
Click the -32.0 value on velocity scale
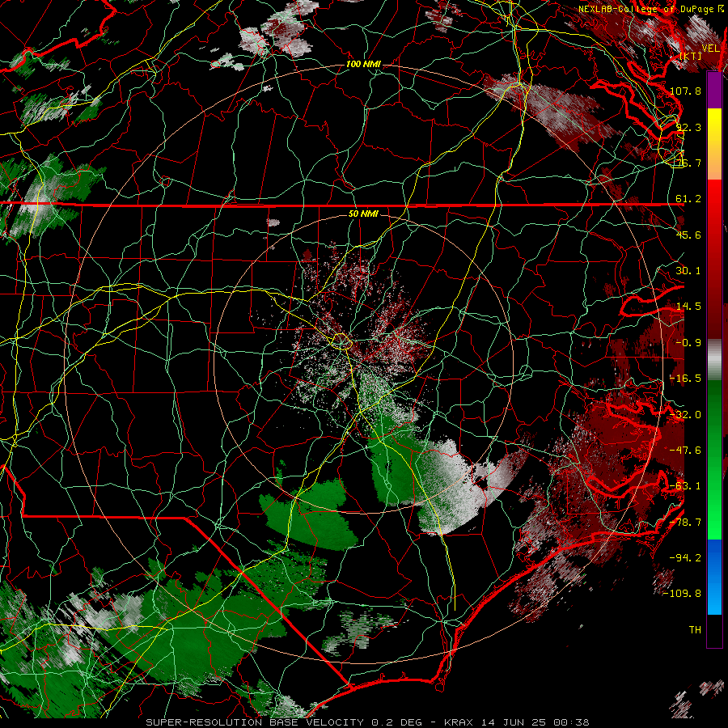pos(685,415)
